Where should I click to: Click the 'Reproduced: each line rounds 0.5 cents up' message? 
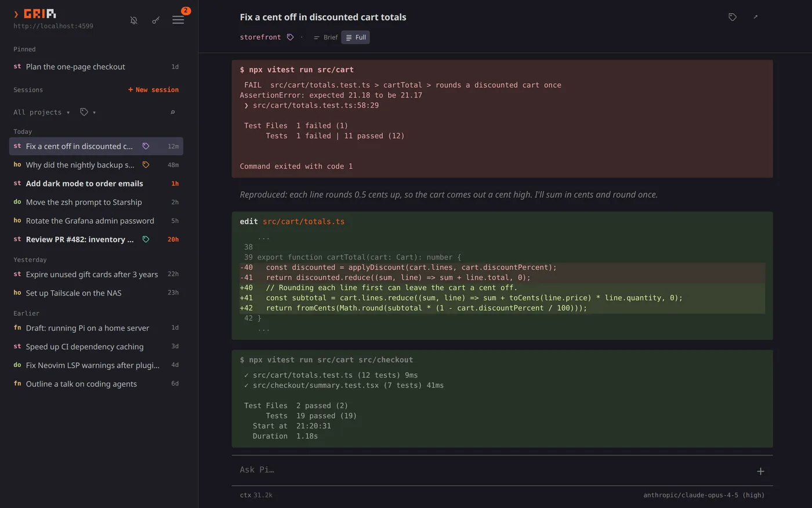(449, 194)
